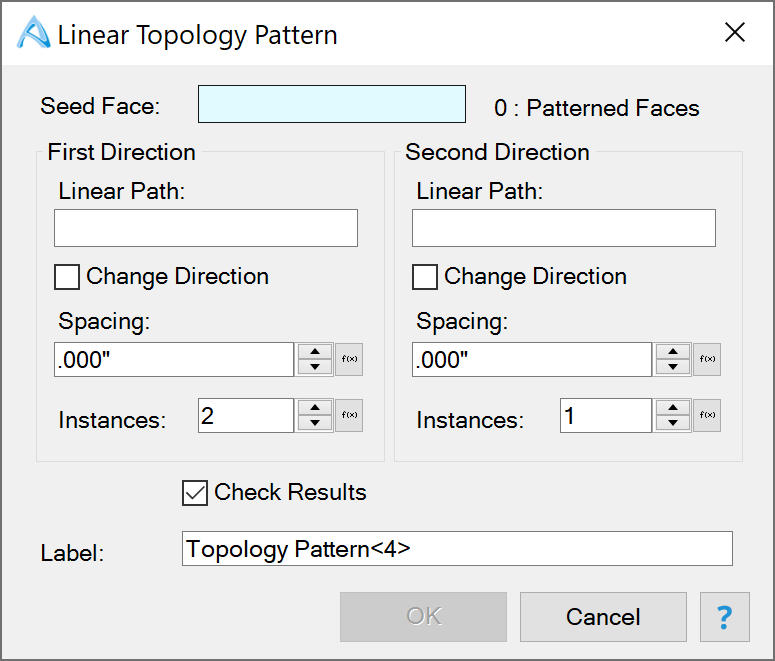Open First Direction Instances f(x) formula button
Image resolution: width=775 pixels, height=661 pixels.
(349, 416)
